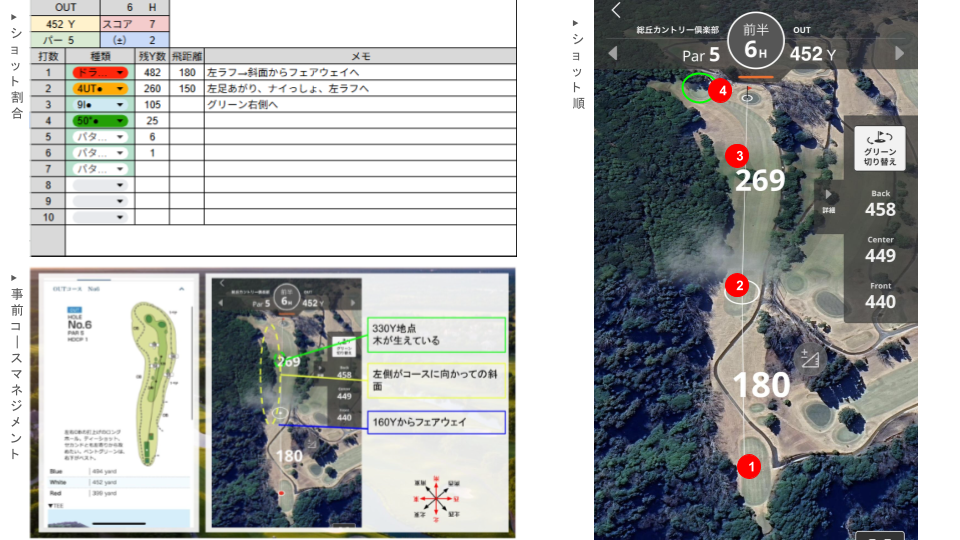Select red shot marker 2 on fairway
This screenshot has width=960, height=540.
[x=740, y=285]
